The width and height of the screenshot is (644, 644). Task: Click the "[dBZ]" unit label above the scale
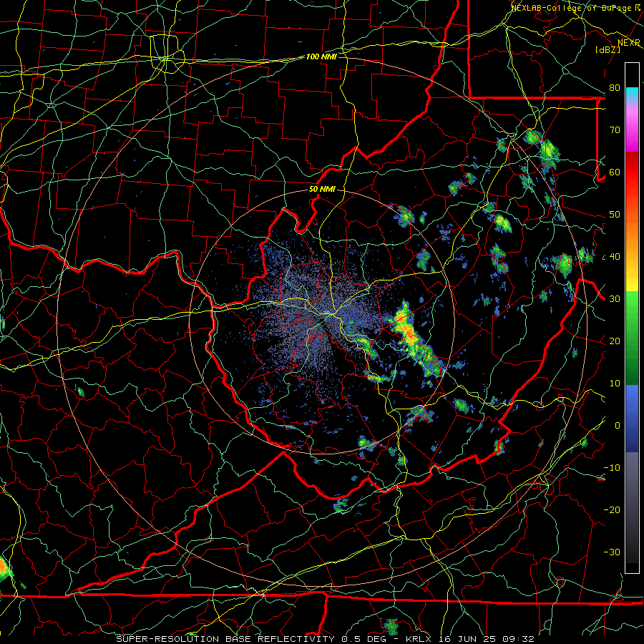608,49
